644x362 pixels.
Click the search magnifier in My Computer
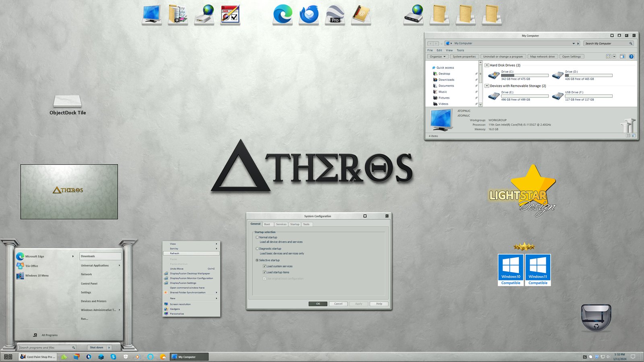(x=631, y=43)
